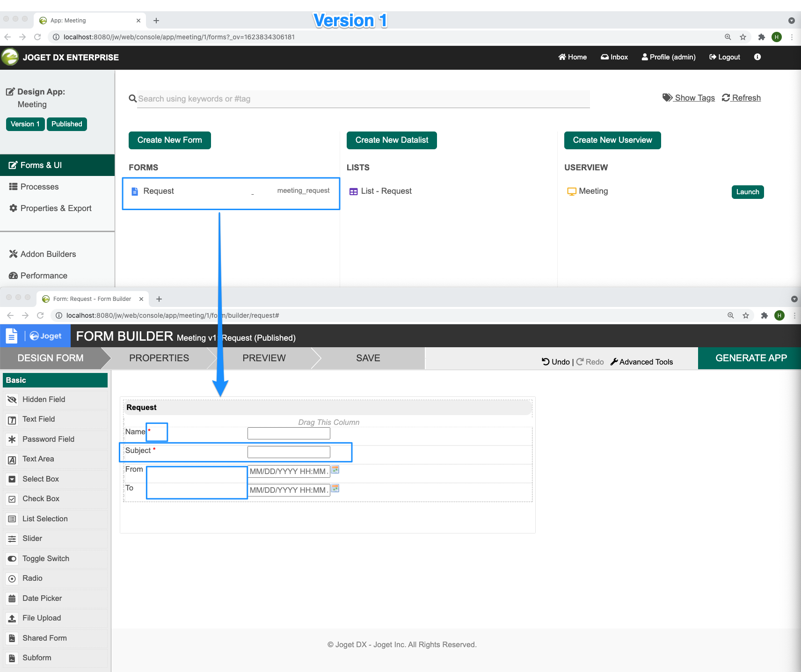Click the SAVE step tab
Viewport: 801px width, 672px height.
coord(368,358)
